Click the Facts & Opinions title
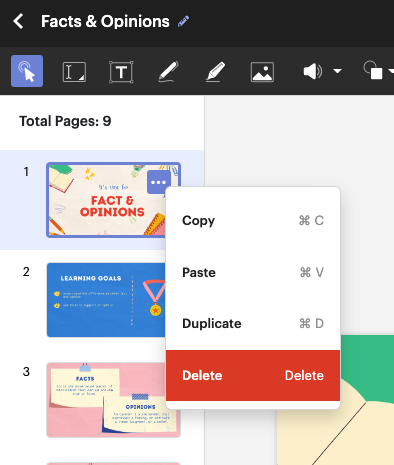Image resolution: width=394 pixels, height=465 pixels. tap(105, 21)
